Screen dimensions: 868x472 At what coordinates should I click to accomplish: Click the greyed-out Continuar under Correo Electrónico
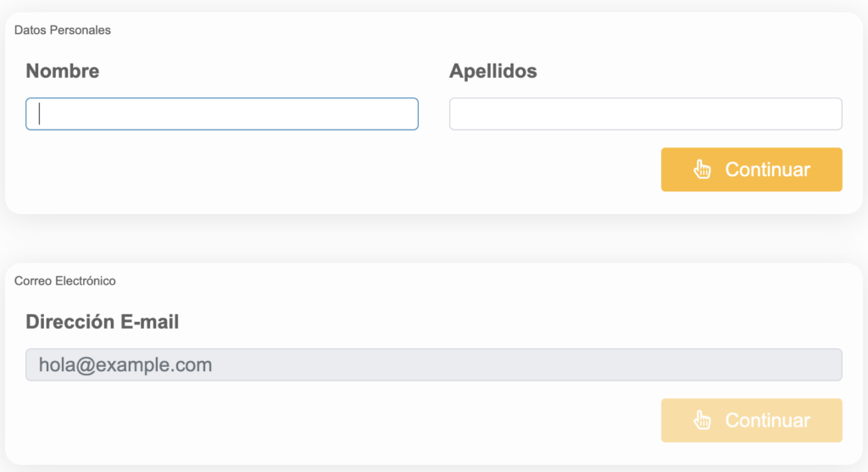pos(751,420)
